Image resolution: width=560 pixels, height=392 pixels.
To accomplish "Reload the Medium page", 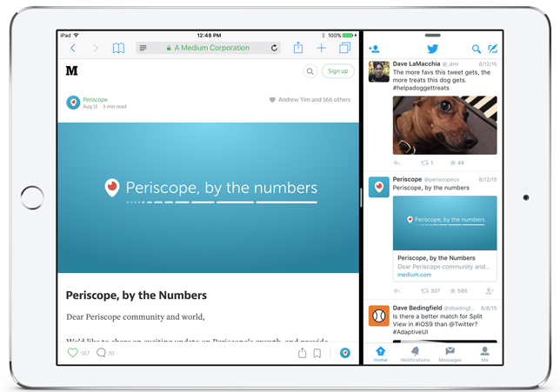I will click(274, 48).
